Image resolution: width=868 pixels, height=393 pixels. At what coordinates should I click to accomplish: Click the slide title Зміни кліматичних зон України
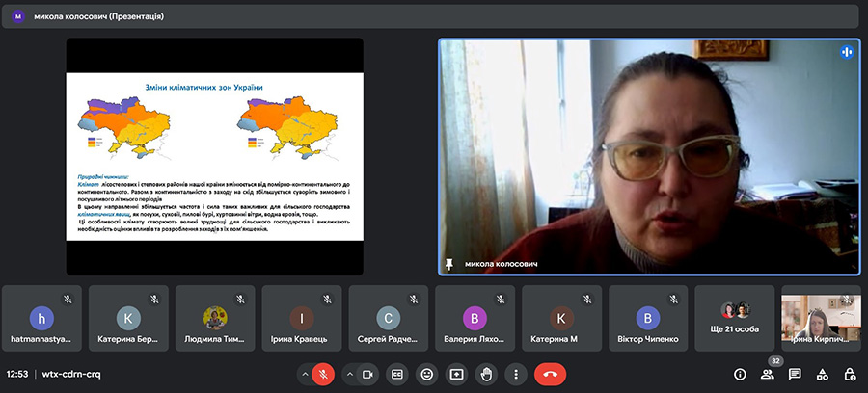tap(203, 88)
